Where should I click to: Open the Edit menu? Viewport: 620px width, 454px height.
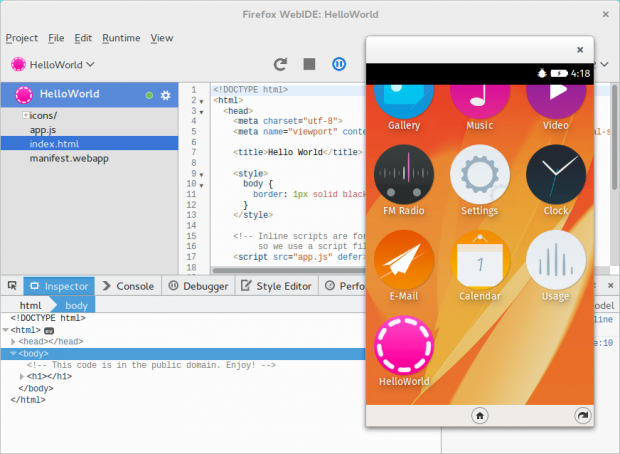83,38
